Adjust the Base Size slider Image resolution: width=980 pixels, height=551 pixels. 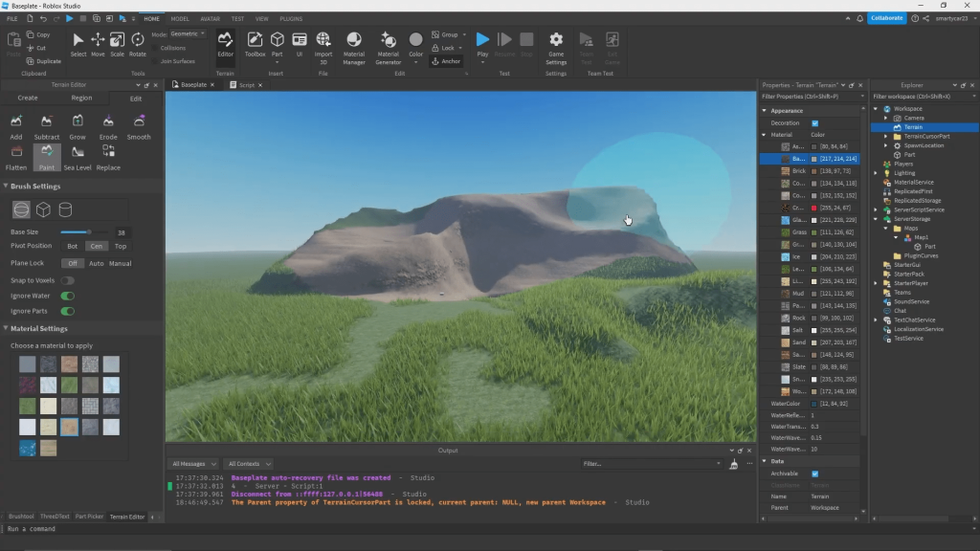84,232
